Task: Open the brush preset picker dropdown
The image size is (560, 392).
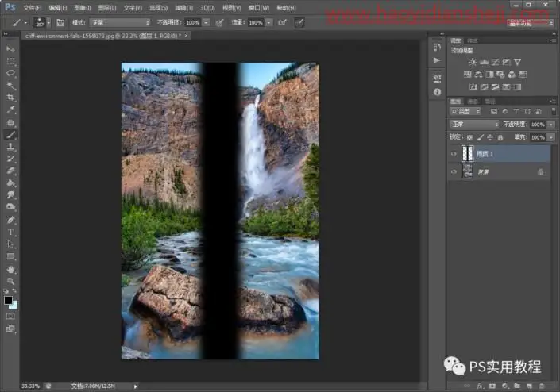Action: click(48, 22)
